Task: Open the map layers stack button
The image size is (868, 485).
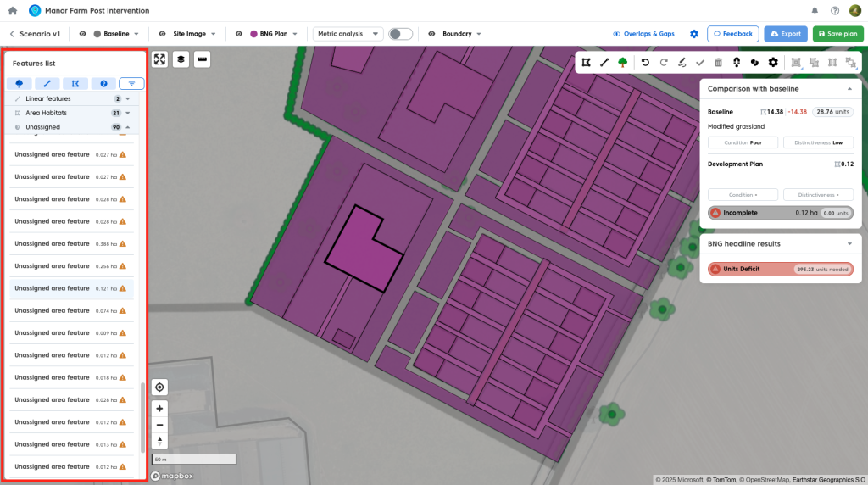Action: coord(181,59)
